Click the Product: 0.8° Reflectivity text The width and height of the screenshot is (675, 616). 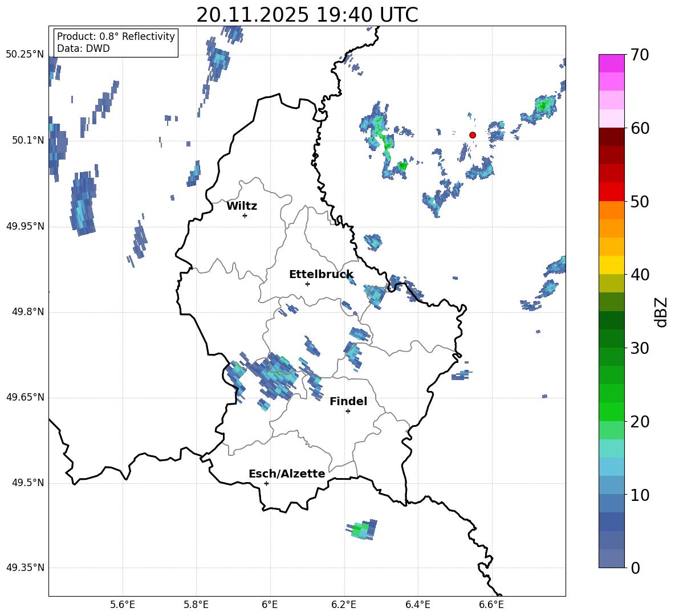(116, 36)
